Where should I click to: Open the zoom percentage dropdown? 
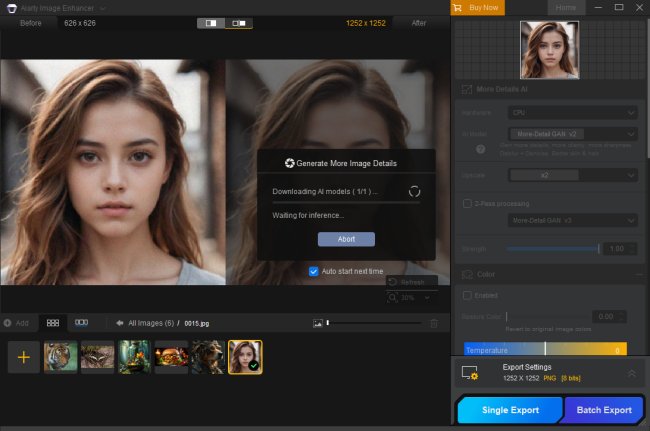click(x=427, y=298)
